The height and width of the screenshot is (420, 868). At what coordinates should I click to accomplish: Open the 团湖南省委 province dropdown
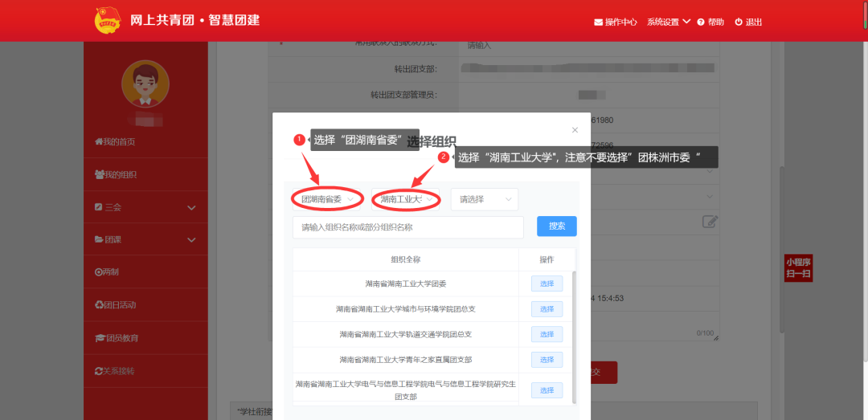[x=326, y=199]
